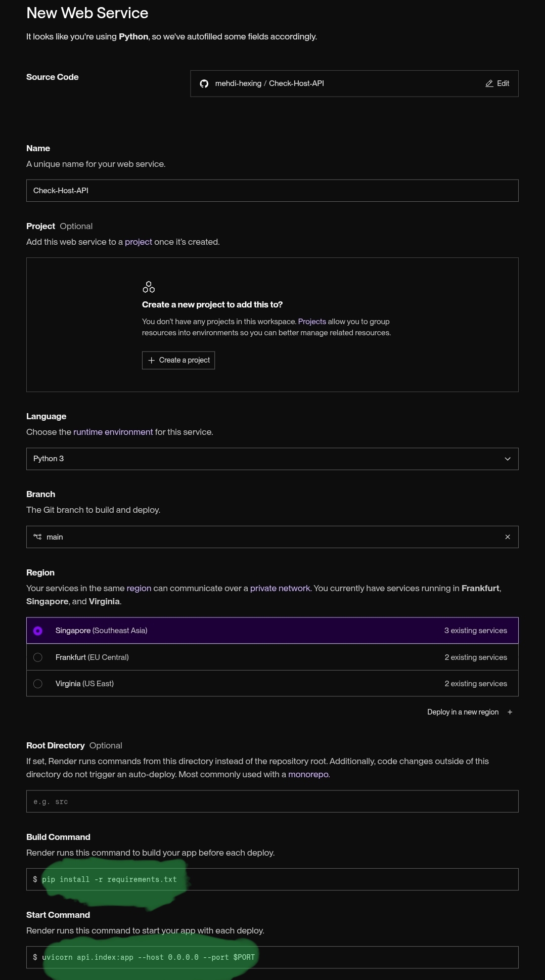Click the branch icon next to main
The image size is (545, 980).
pos(37,537)
